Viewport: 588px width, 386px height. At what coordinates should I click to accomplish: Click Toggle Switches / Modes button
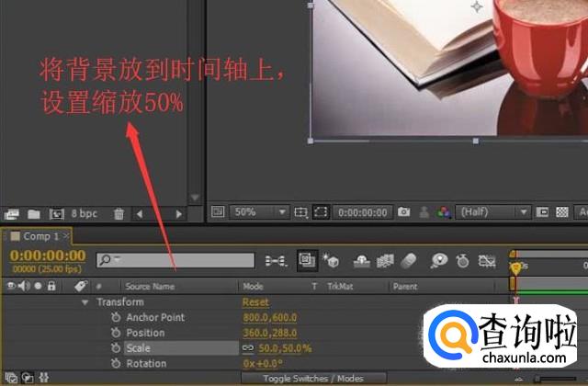tap(313, 379)
